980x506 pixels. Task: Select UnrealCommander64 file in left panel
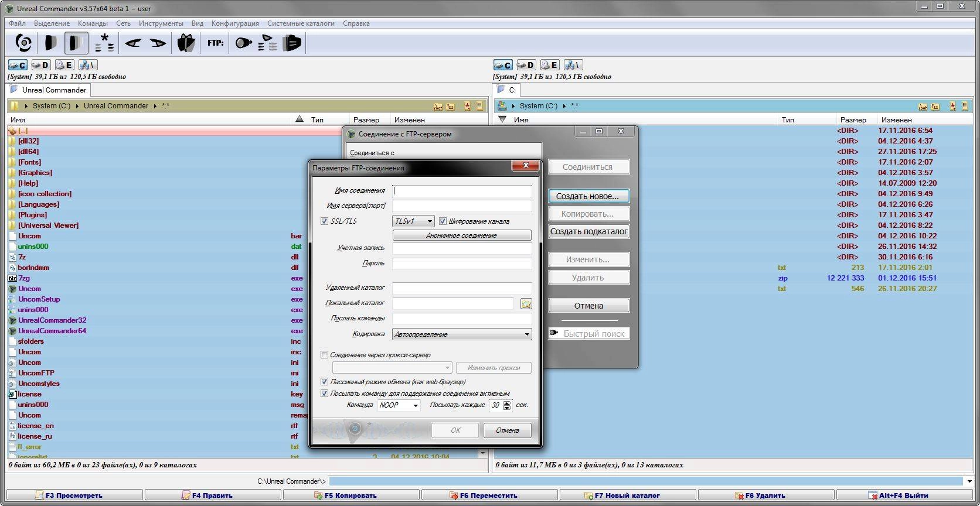point(52,331)
